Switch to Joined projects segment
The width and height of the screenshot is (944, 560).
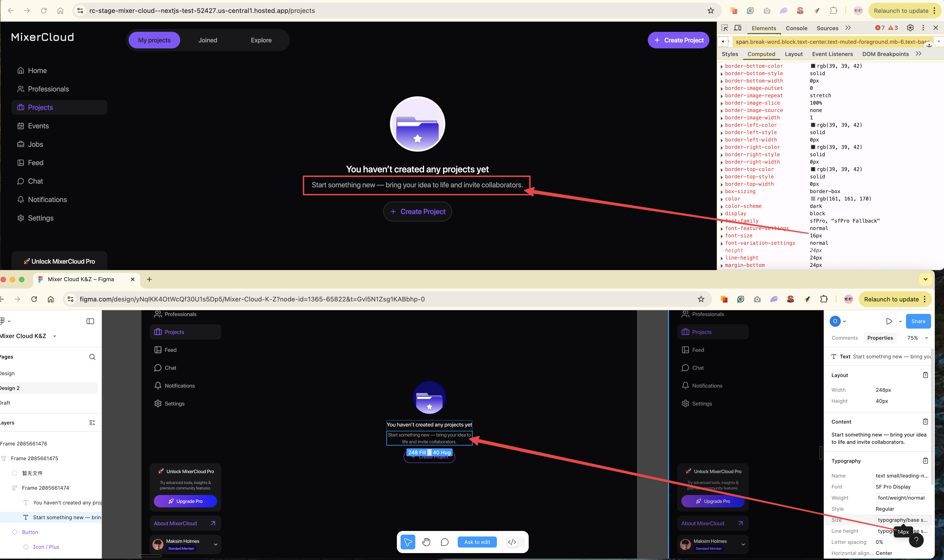(207, 40)
